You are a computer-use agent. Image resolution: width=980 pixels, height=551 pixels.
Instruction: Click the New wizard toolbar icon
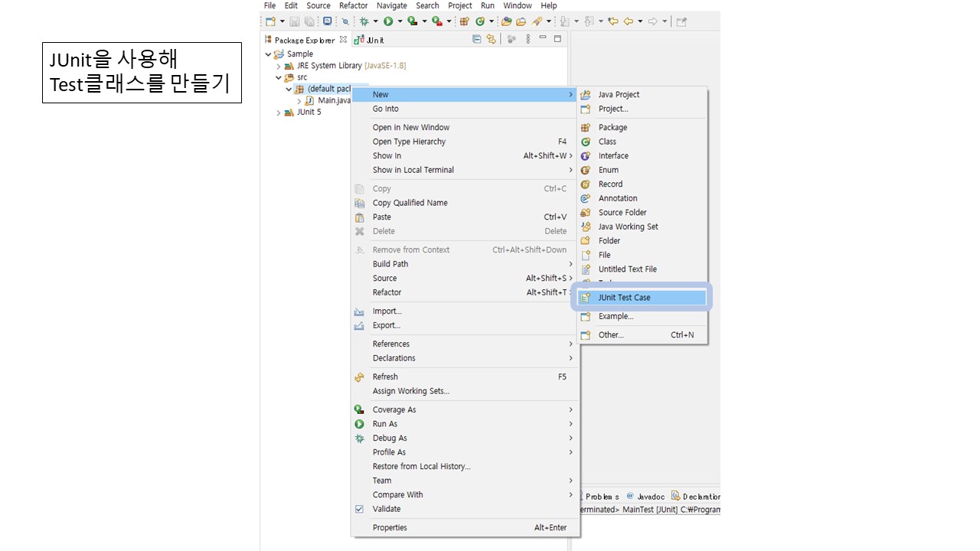[x=270, y=21]
